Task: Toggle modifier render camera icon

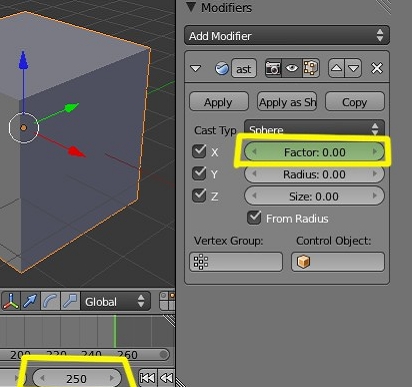Action: tap(273, 68)
